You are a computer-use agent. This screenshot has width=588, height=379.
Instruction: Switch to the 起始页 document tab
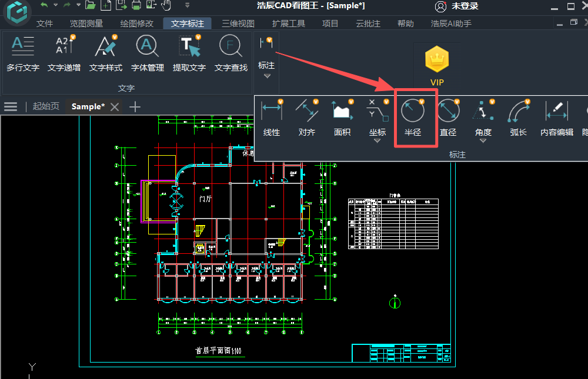(x=46, y=106)
